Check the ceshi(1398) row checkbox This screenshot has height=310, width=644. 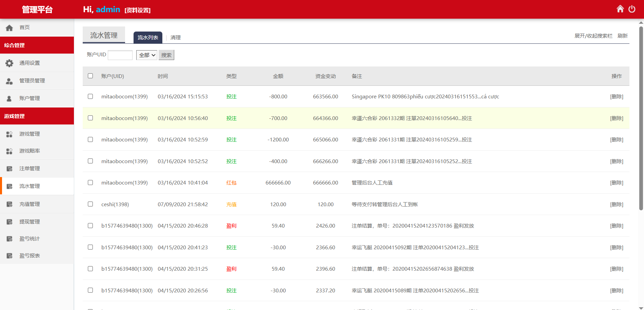90,204
